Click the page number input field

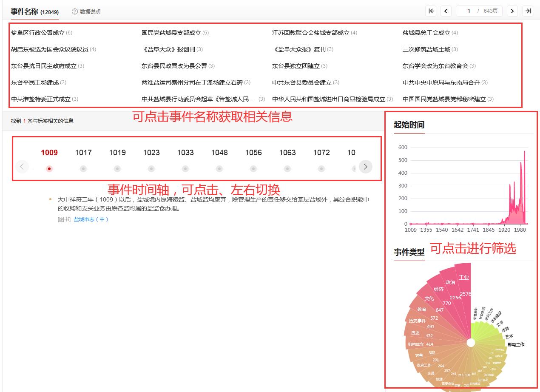(468, 11)
